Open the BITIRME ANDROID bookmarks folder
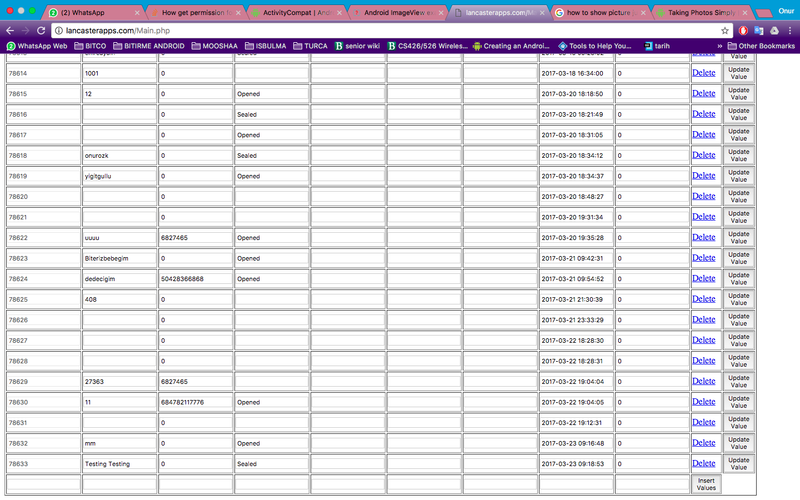This screenshot has height=500, width=800. [148, 46]
